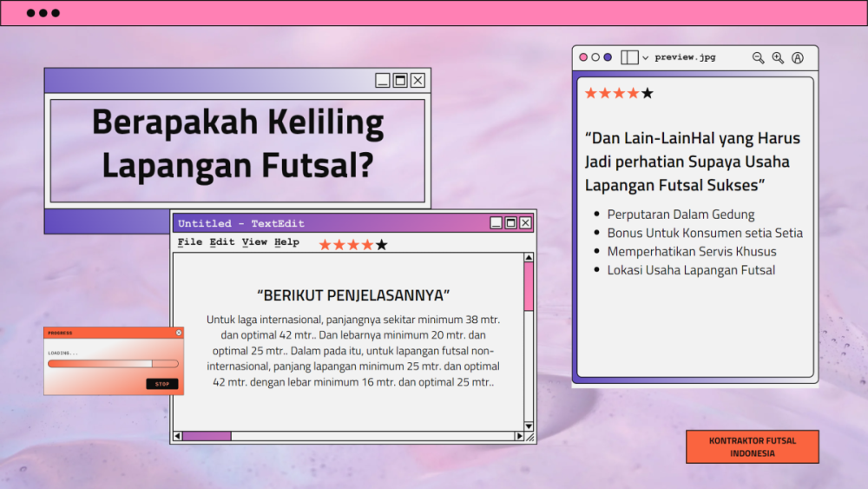This screenshot has height=489, width=868.
Task: Click white middle dot in preview window
Action: click(595, 57)
